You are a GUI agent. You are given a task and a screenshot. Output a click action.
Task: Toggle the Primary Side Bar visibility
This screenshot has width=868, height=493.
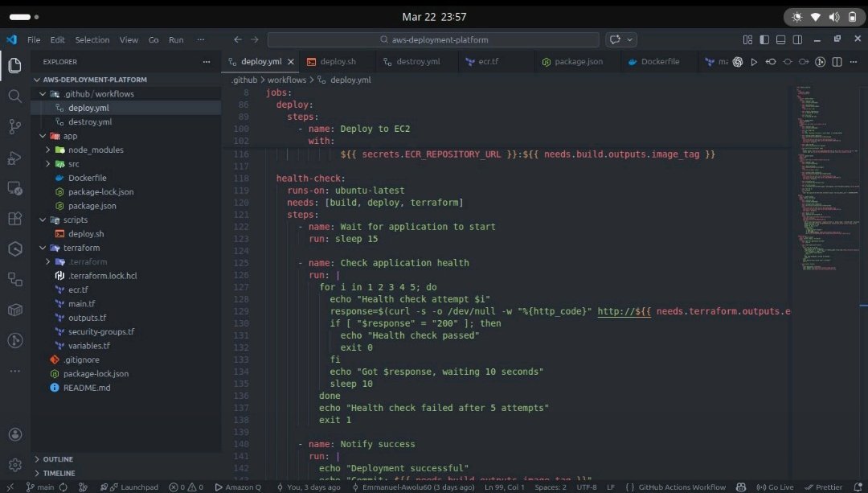point(764,40)
